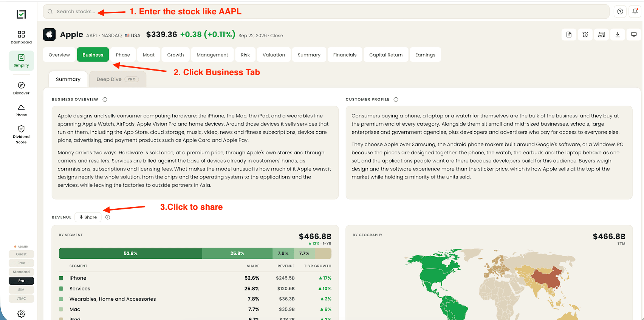This screenshot has height=320, width=644.
Task: Switch to the Valuation tab
Action: point(274,55)
